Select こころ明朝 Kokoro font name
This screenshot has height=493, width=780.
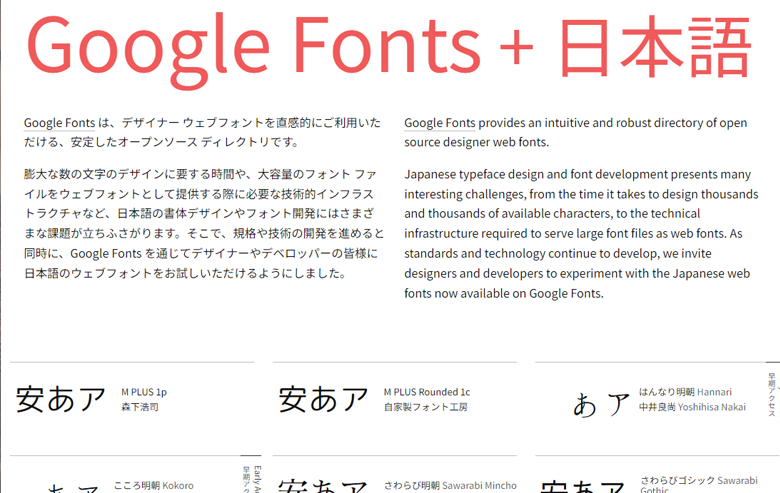click(154, 486)
